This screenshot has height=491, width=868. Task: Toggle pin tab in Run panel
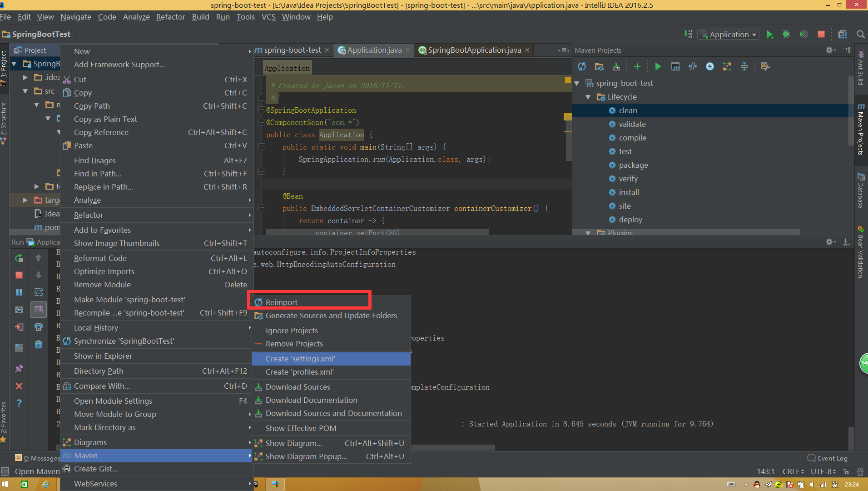click(19, 369)
